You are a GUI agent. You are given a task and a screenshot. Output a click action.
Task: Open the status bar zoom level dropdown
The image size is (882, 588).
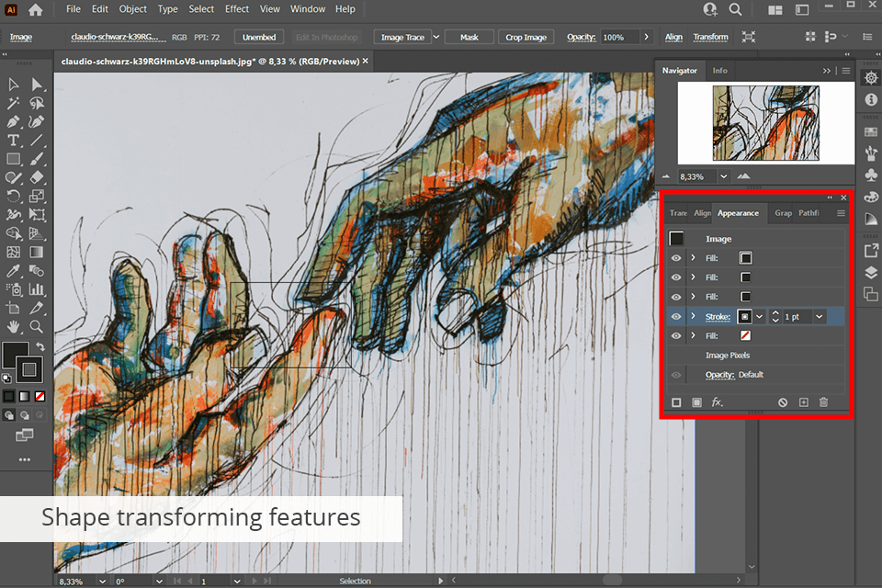click(102, 582)
